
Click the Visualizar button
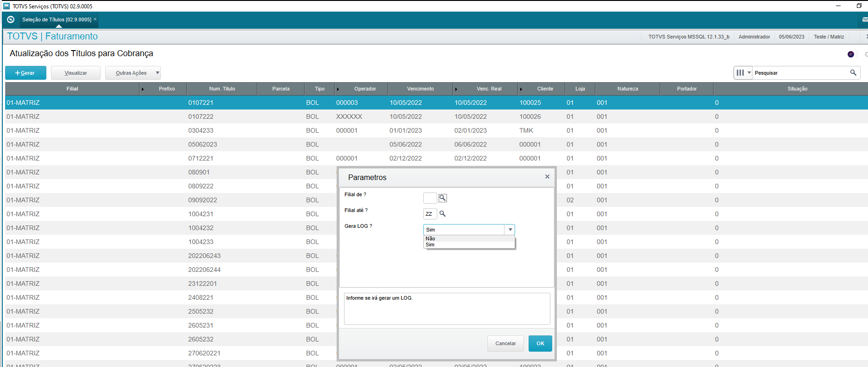(x=76, y=73)
